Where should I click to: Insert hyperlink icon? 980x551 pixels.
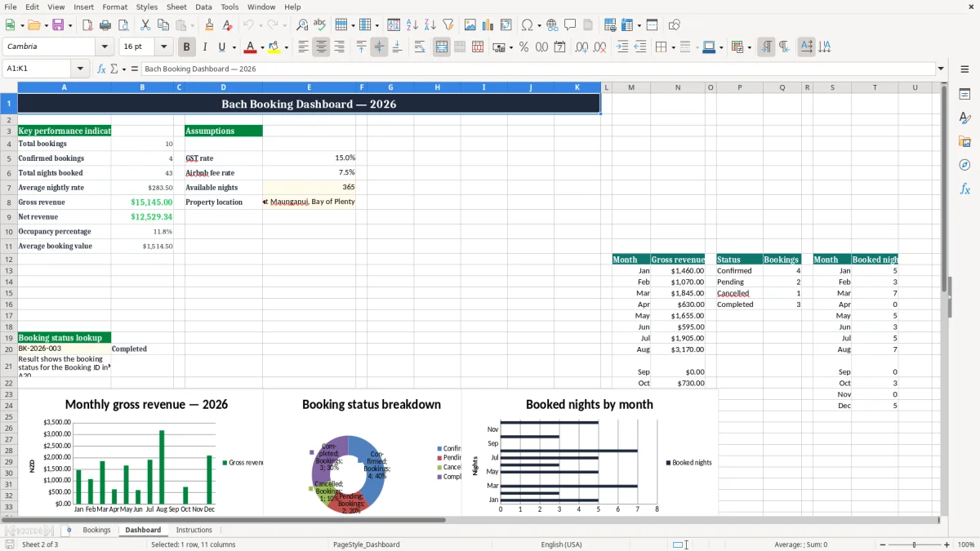552,25
